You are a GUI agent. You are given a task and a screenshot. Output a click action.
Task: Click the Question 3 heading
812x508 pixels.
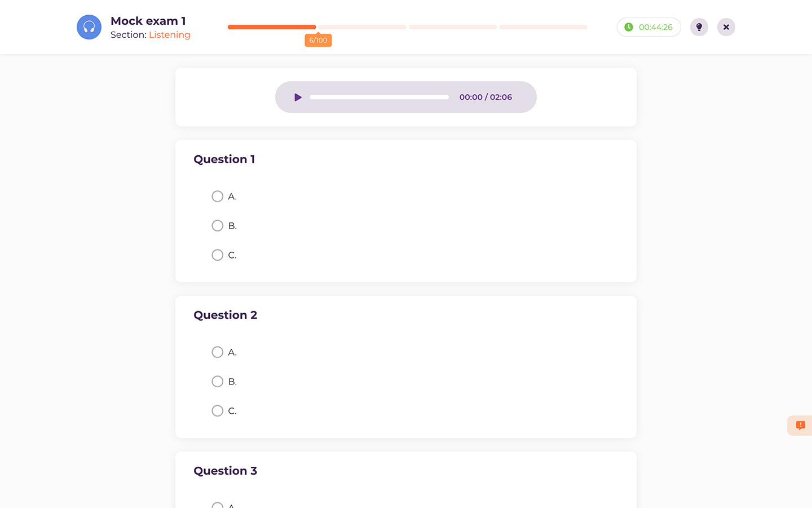click(x=225, y=471)
